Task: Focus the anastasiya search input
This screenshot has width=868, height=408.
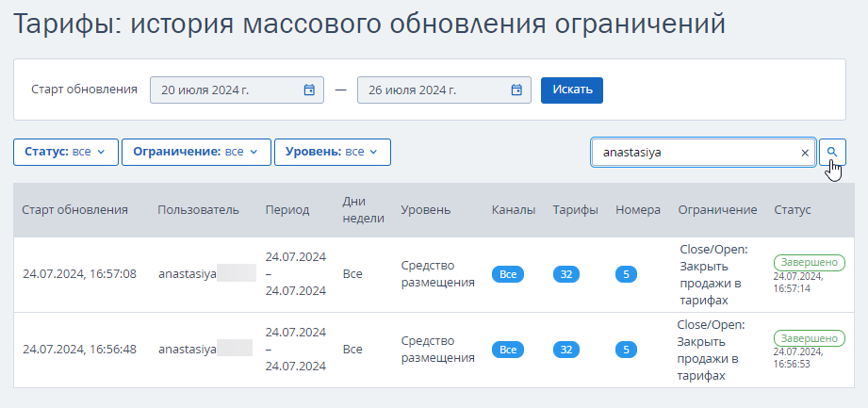Action: 703,153
